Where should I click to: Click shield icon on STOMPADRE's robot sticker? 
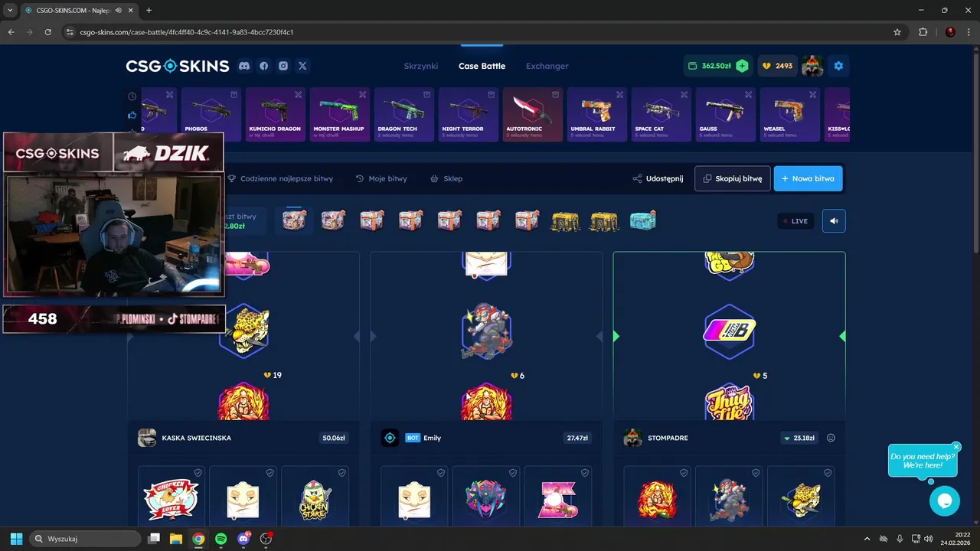(756, 473)
